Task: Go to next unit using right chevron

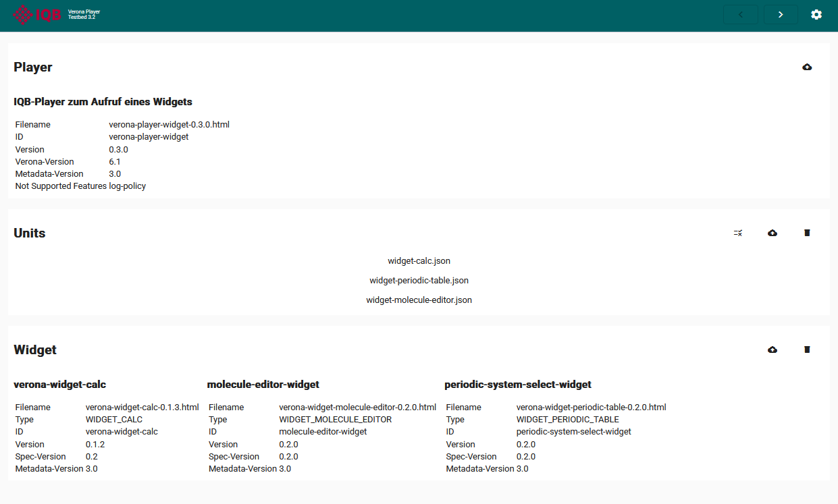Action: (781, 15)
